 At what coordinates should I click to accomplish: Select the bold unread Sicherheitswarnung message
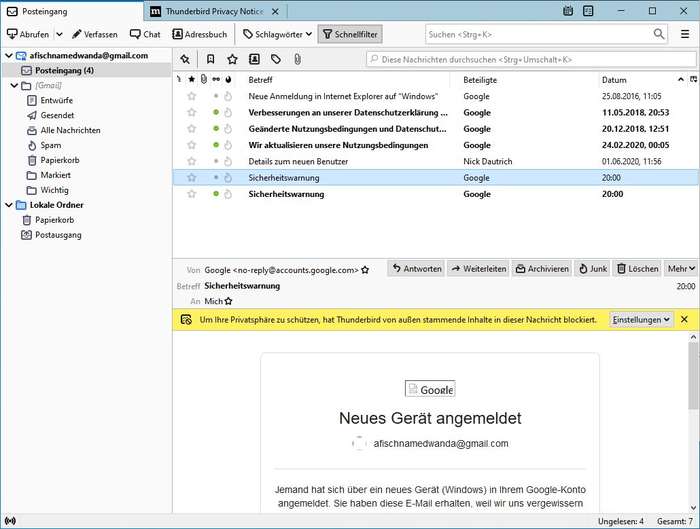[x=435, y=194]
